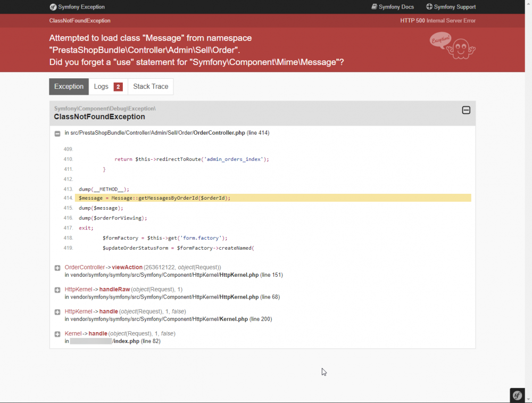Click the OrderController.php file name
Screen dimensions: 532x403
219,133
